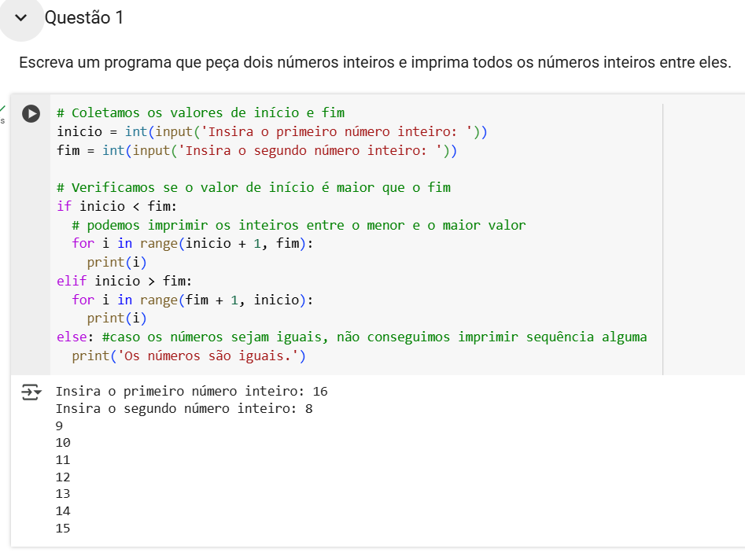
Task: Toggle the cell output options icon
Action: pos(31,392)
